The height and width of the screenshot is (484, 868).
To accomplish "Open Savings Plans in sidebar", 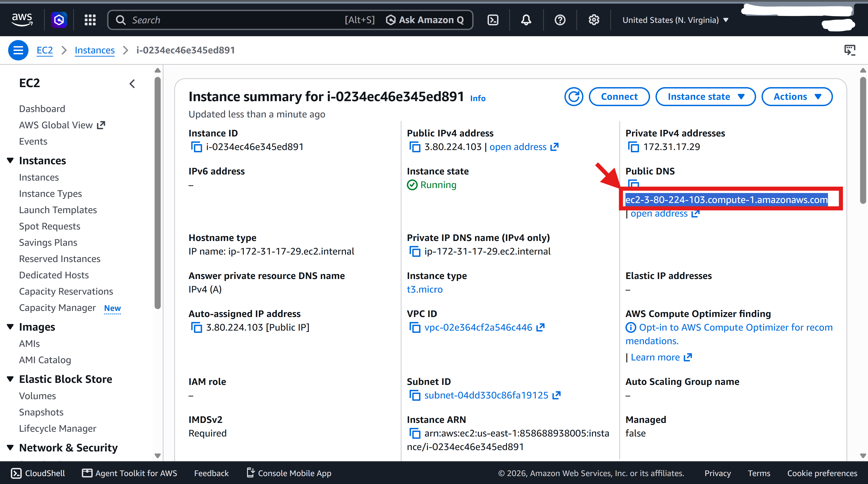I will [48, 243].
